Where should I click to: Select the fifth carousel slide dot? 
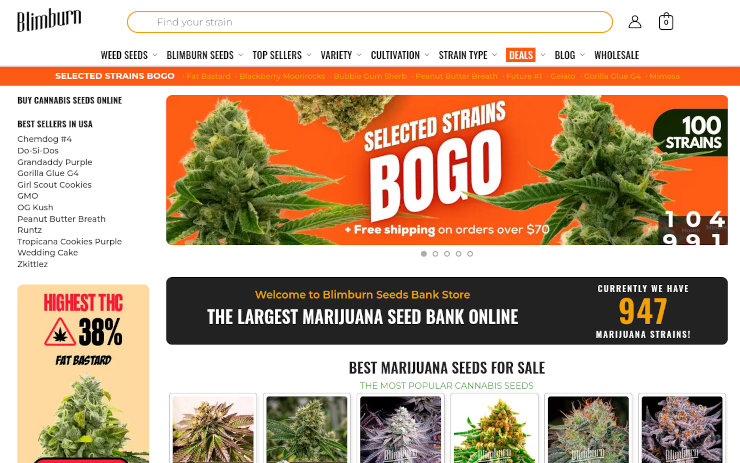[470, 254]
